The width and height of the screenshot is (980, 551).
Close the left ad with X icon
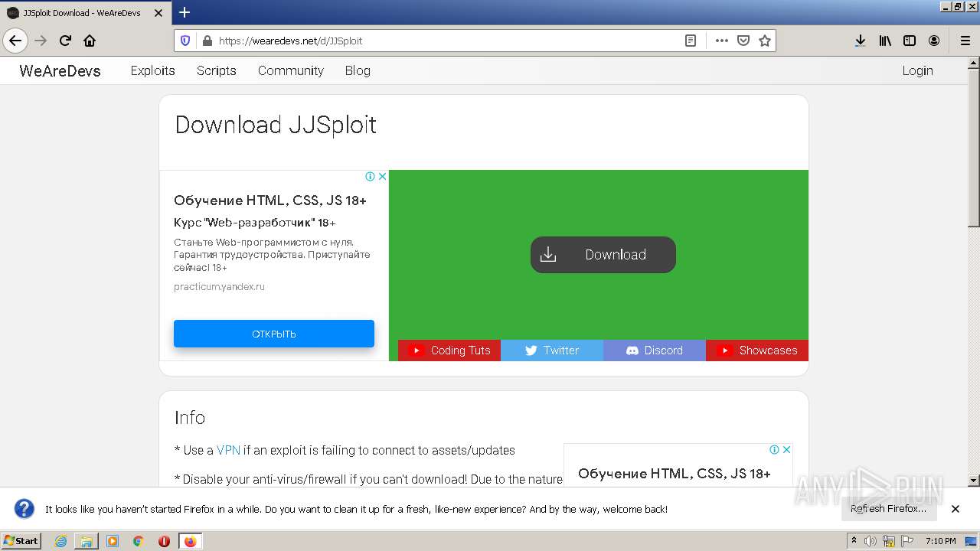(x=382, y=176)
